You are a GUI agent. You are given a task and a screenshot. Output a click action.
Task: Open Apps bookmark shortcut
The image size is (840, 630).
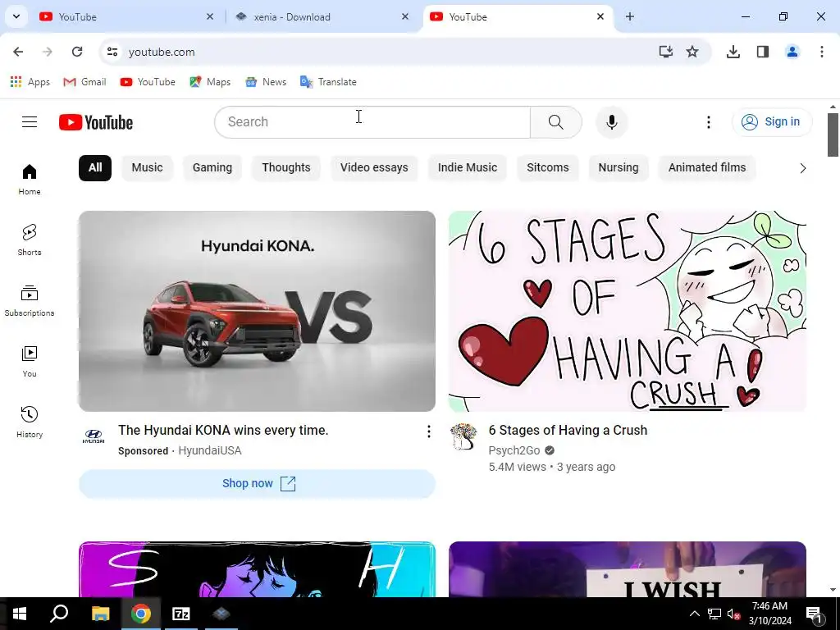[30, 82]
